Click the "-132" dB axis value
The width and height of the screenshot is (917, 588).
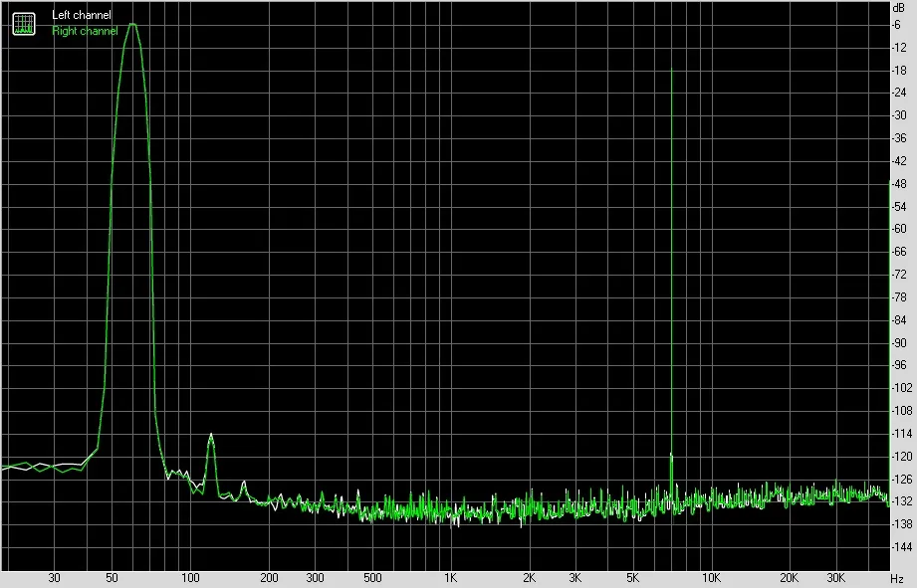point(901,500)
